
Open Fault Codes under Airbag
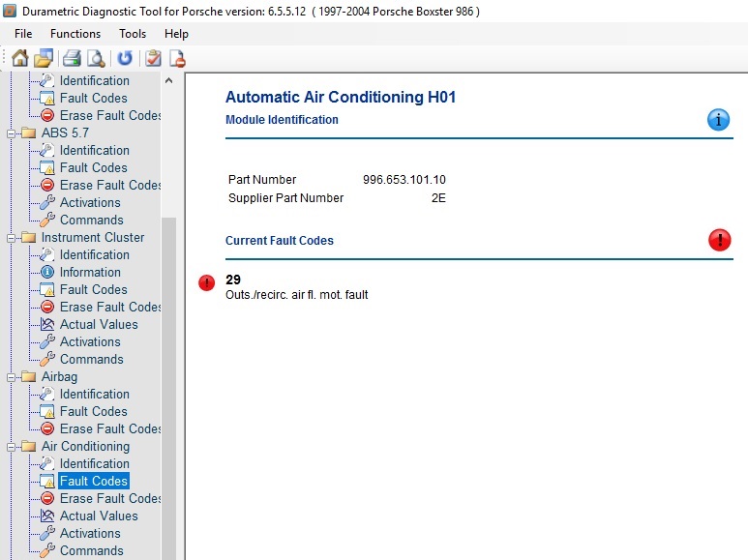click(94, 411)
